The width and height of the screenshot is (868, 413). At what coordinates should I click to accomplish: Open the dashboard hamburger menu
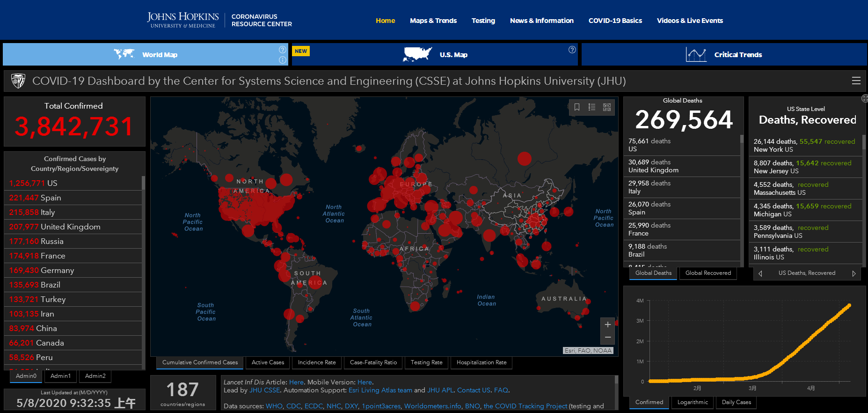(x=856, y=81)
